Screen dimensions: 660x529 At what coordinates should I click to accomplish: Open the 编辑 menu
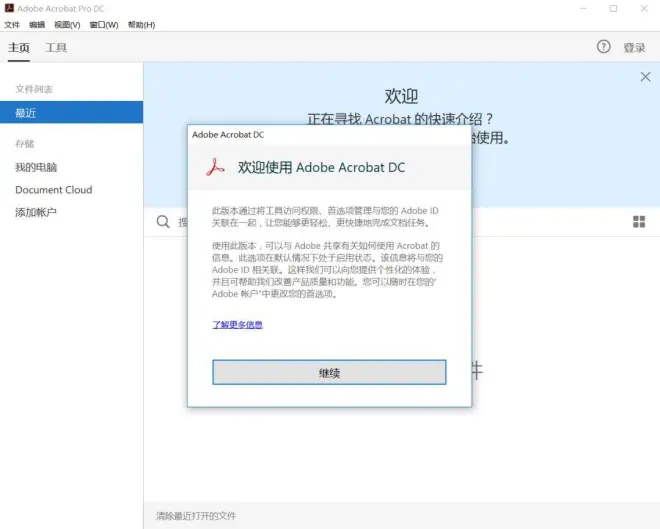tap(37, 25)
